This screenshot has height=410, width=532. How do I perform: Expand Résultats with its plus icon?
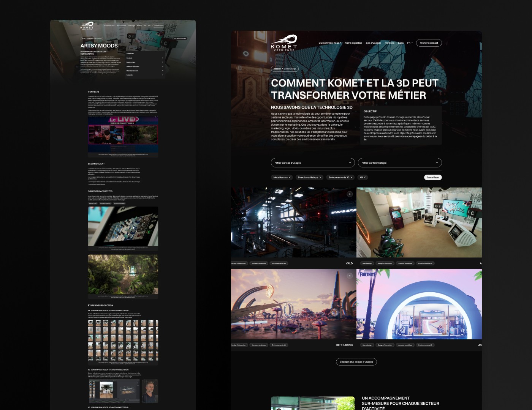click(163, 75)
